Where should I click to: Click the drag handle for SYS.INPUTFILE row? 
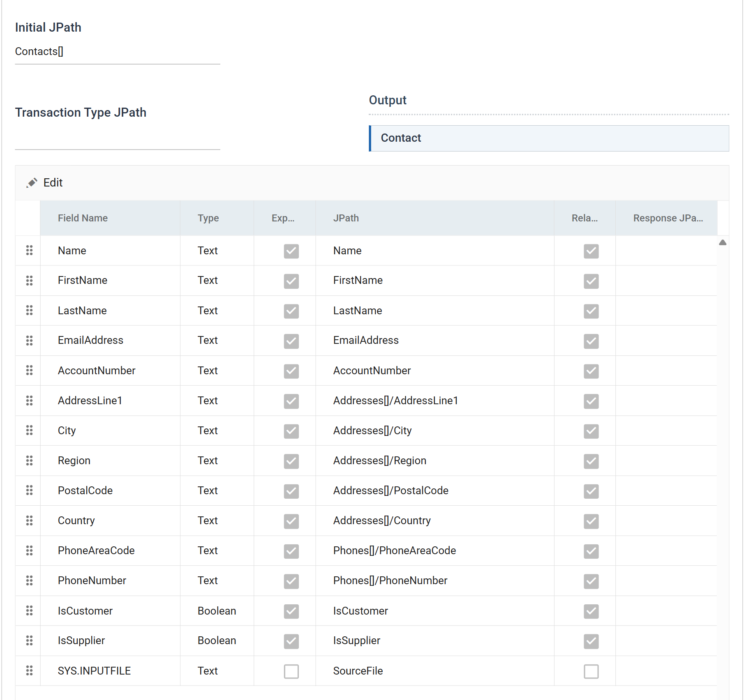(x=29, y=671)
